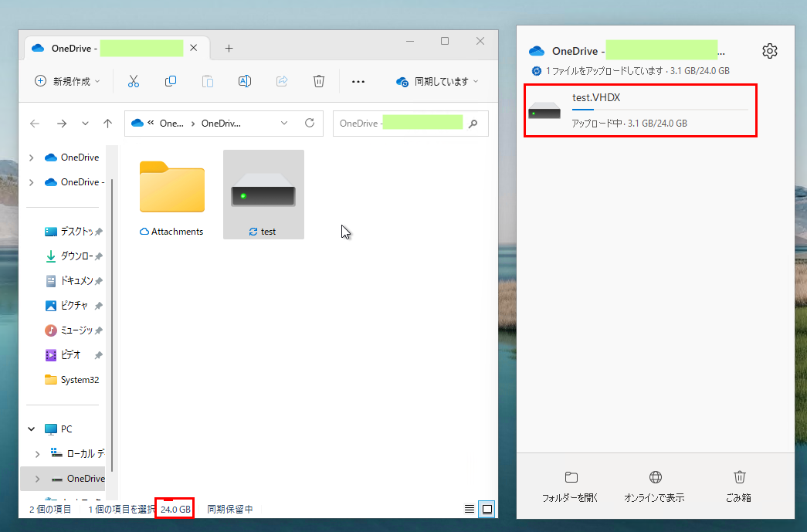Select ダウンロード in Quick access
Screen dimensions: 807x532
73,256
